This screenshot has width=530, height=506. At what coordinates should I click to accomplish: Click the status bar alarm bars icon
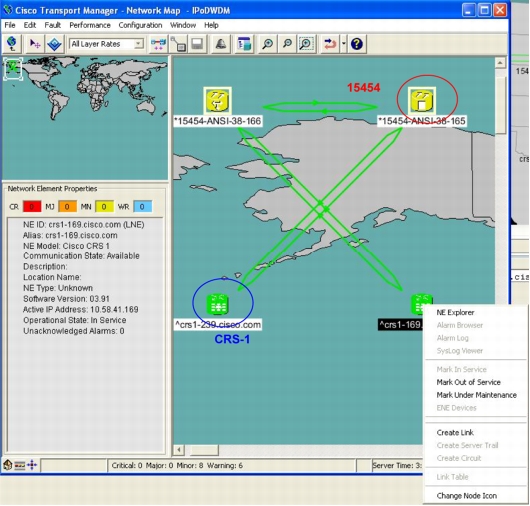tap(20, 465)
